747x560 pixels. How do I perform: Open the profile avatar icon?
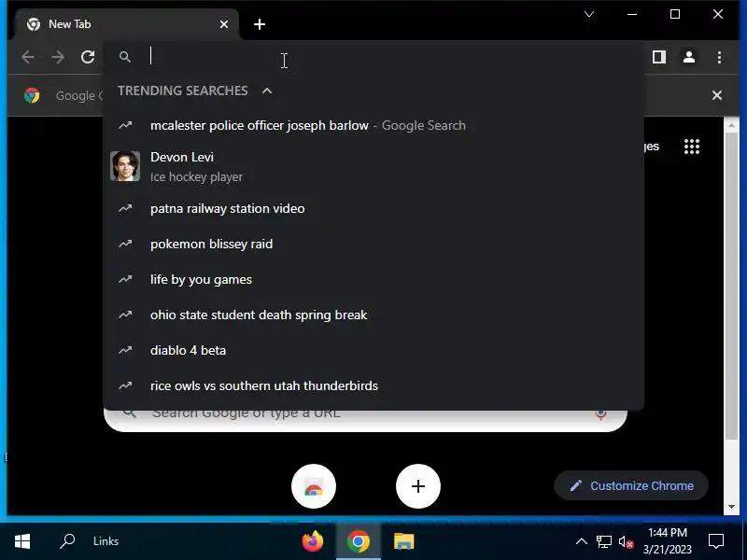[689, 57]
